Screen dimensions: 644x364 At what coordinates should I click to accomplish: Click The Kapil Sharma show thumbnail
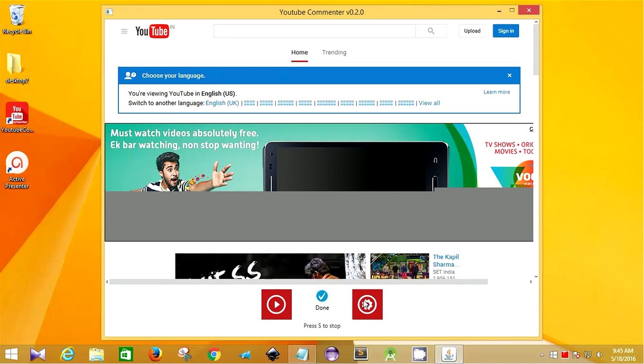[400, 266]
